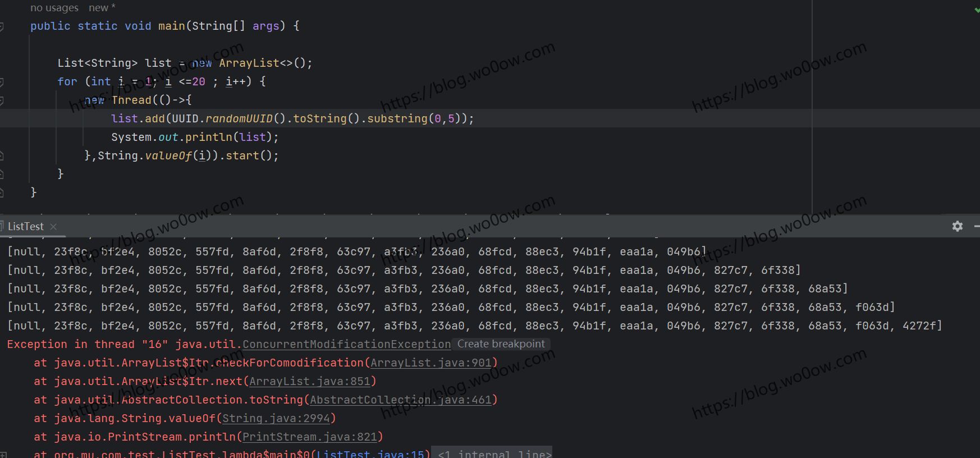Click Create breakpoint for the exception
The height and width of the screenshot is (458, 980).
pos(501,344)
